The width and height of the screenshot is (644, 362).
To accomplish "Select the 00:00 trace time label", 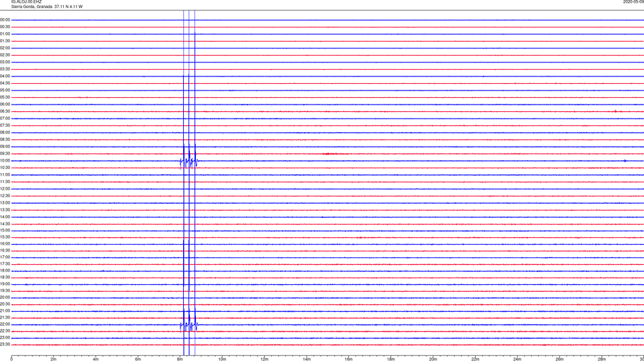I will (5, 19).
